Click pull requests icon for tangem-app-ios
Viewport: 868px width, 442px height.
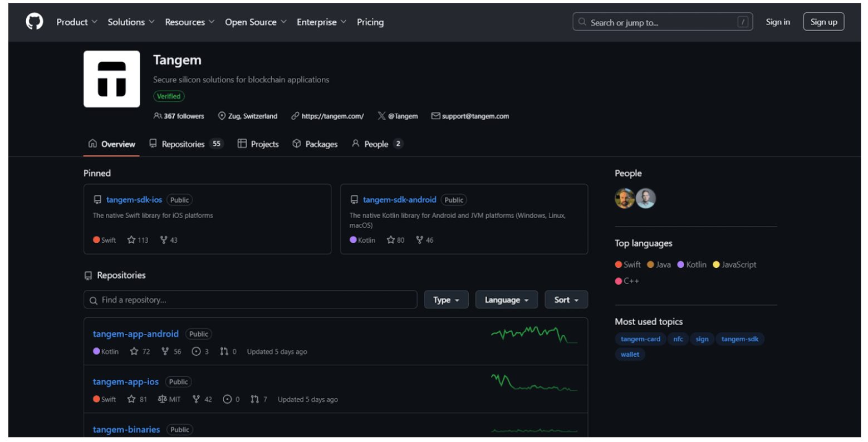[x=254, y=399]
